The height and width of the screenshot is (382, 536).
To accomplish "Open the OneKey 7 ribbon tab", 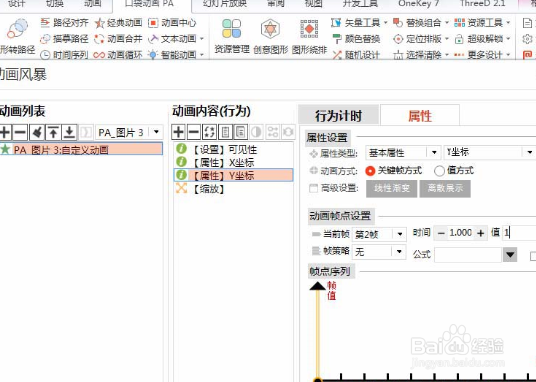I will pyautogui.click(x=418, y=4).
